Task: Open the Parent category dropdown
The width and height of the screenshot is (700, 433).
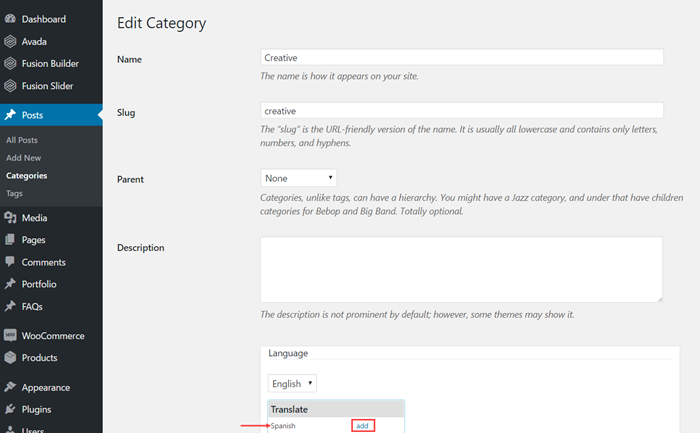Action: pyautogui.click(x=299, y=178)
